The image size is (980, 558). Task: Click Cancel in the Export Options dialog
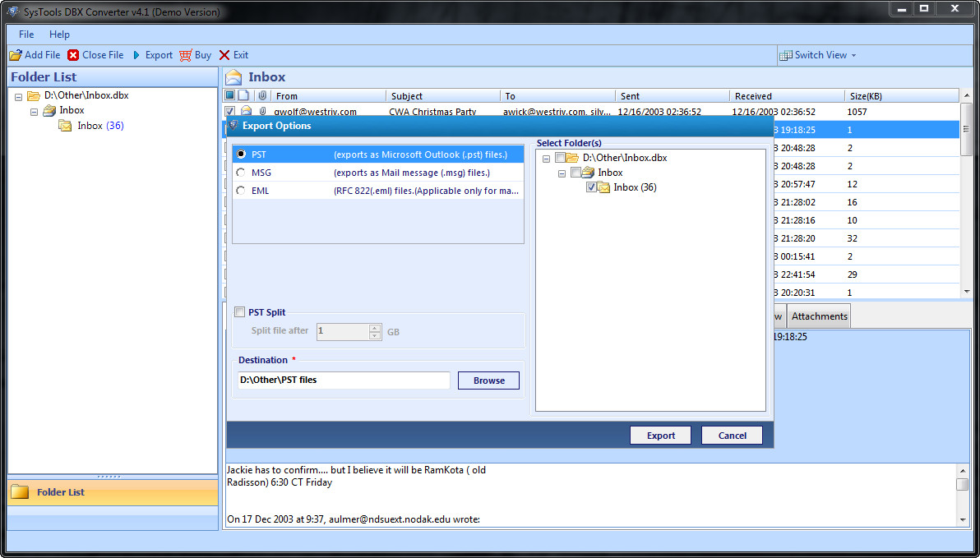point(732,436)
